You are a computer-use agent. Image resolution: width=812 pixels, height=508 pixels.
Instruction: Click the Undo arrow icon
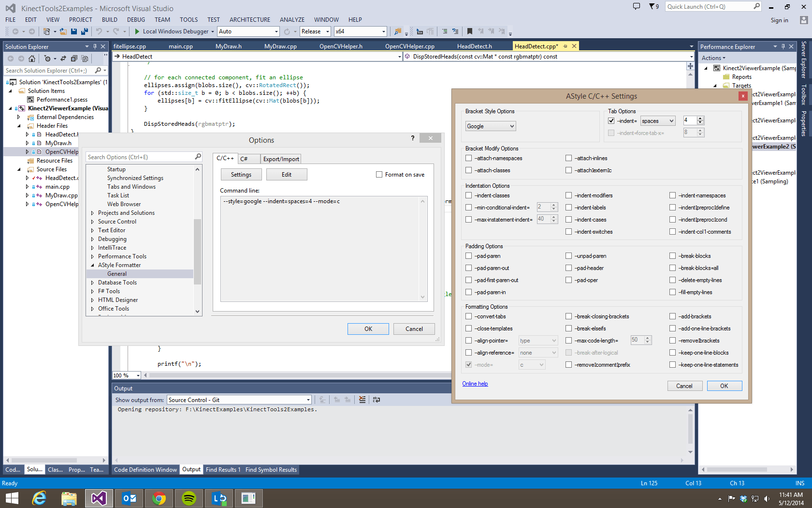tap(99, 31)
